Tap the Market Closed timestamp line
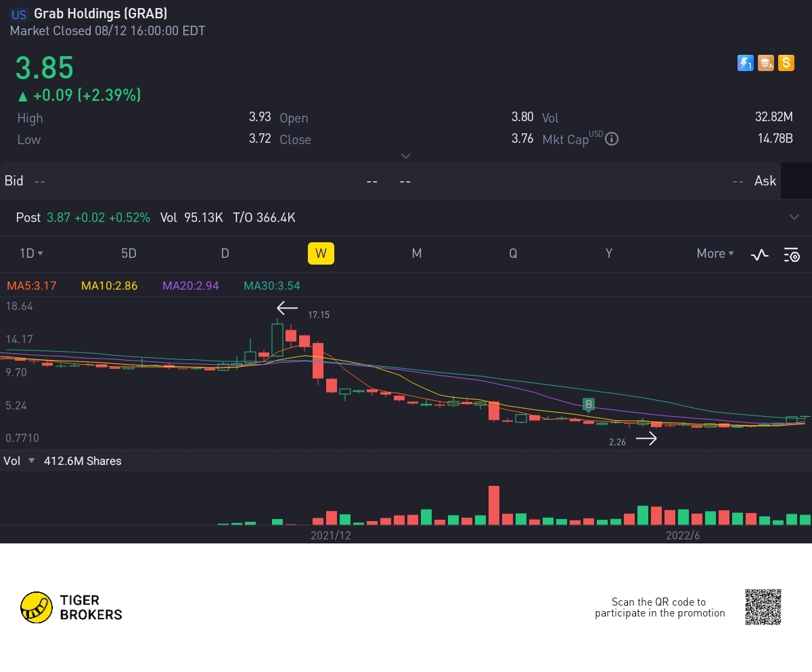This screenshot has height=672, width=812. 108,31
